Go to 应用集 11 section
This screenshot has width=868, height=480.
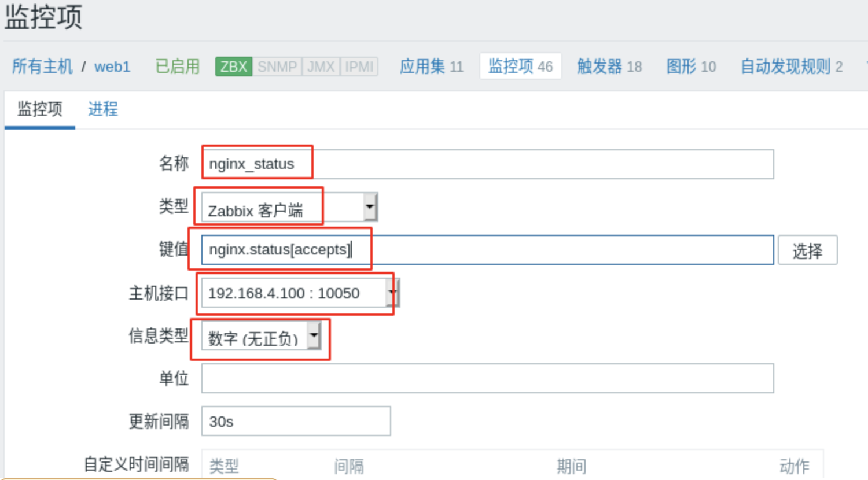(432, 67)
